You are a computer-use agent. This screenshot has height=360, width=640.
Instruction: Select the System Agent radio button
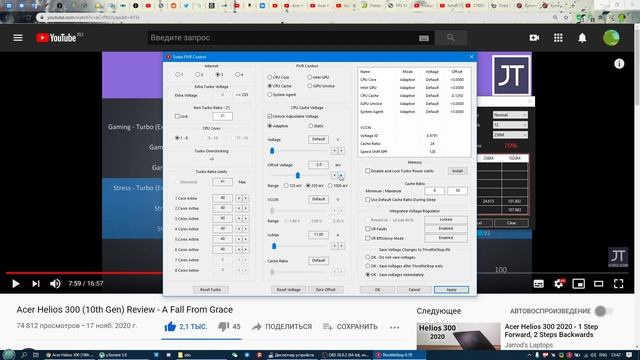coord(269,95)
